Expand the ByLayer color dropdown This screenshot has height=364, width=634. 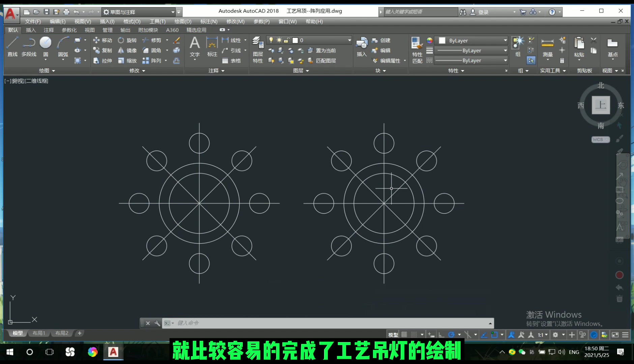505,40
